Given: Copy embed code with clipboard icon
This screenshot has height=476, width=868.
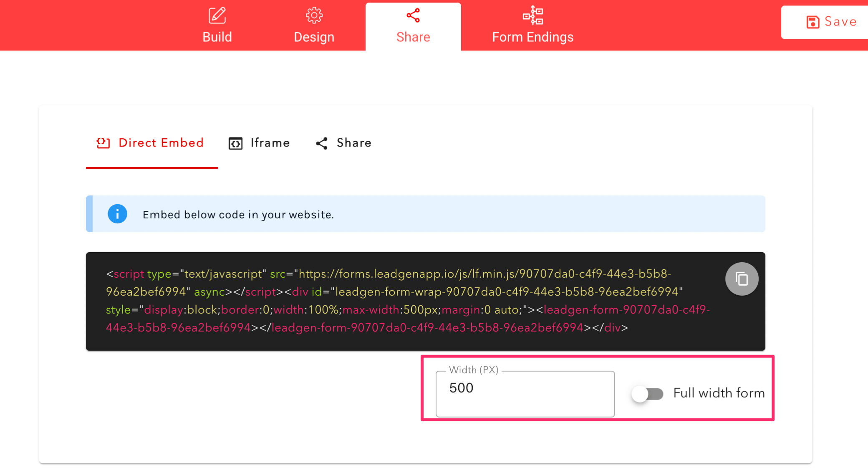Looking at the screenshot, I should coord(742,279).
